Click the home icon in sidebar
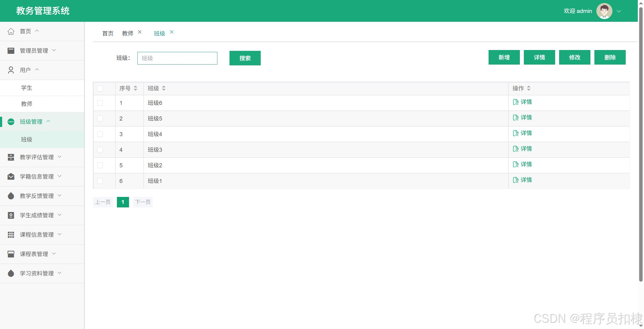644x329 pixels. [11, 31]
